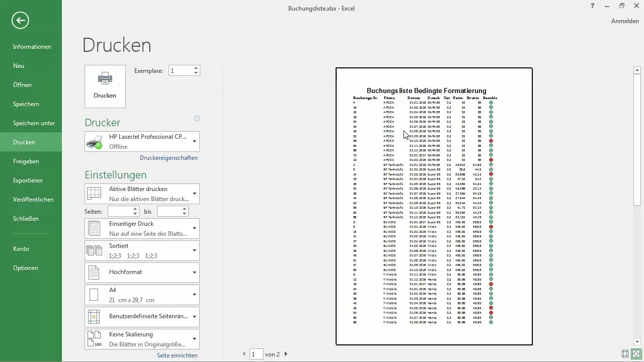Click preview scrollbar down arrow
The height and width of the screenshot is (362, 644).
(637, 342)
